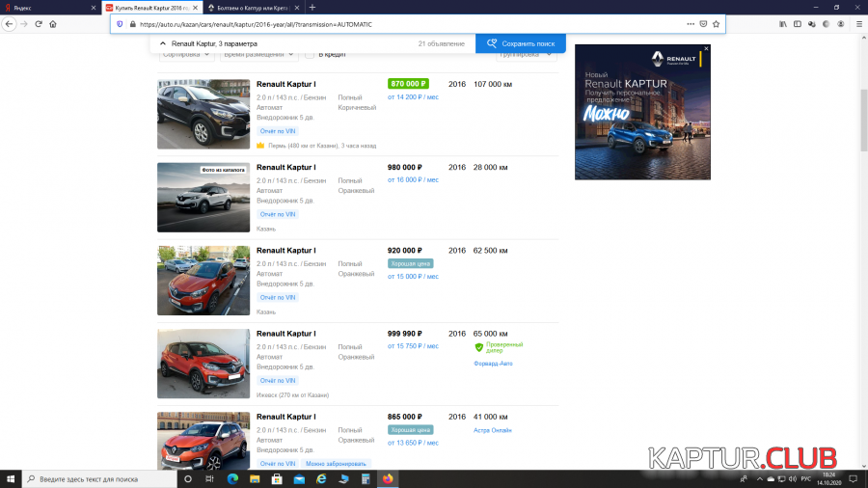Viewport: 868px width, 488px height.
Task: Open VIN report for the 65 000 км car
Action: pyautogui.click(x=278, y=380)
